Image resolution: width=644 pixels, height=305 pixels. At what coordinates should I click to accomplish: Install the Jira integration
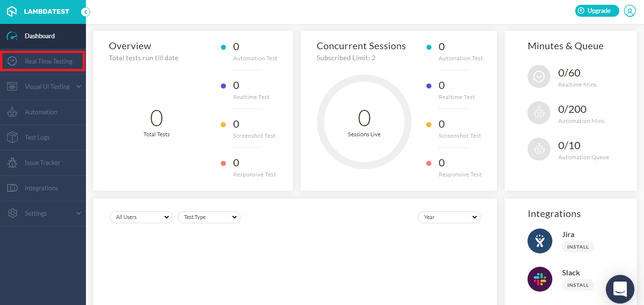578,247
